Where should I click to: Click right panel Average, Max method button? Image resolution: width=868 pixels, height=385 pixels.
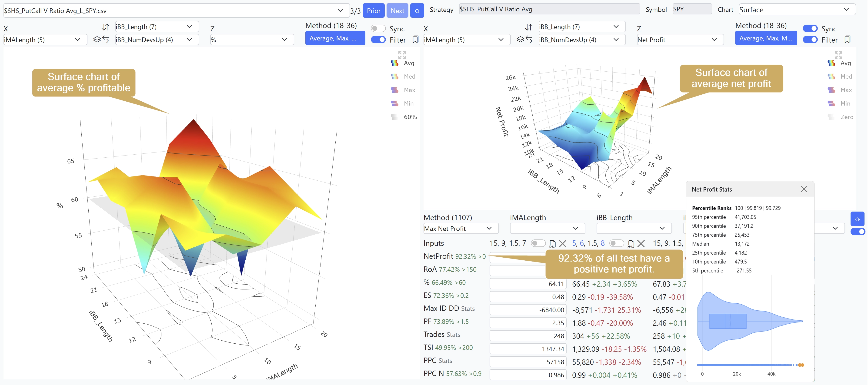coord(766,38)
